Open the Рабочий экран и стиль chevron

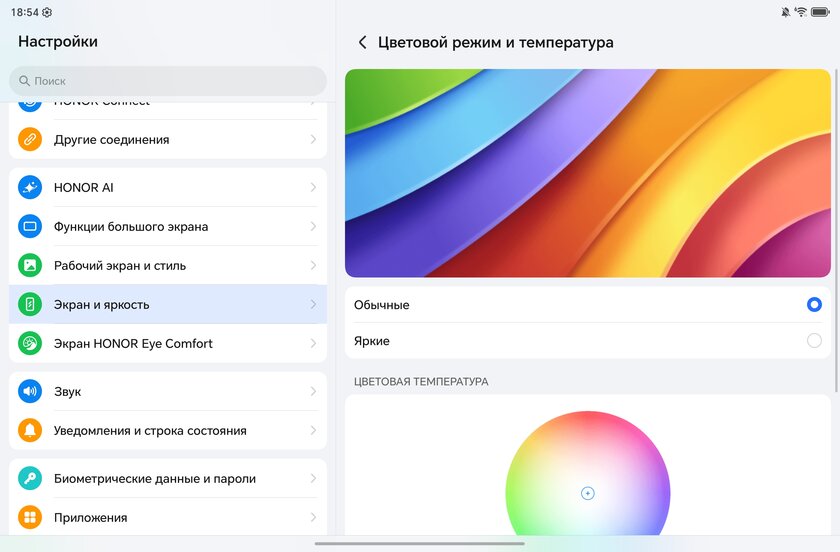(x=313, y=265)
